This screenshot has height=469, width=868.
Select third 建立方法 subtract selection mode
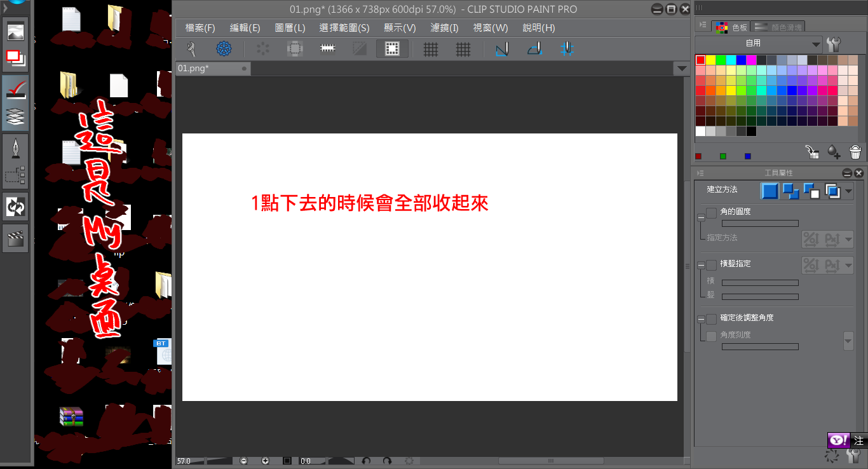click(x=811, y=190)
